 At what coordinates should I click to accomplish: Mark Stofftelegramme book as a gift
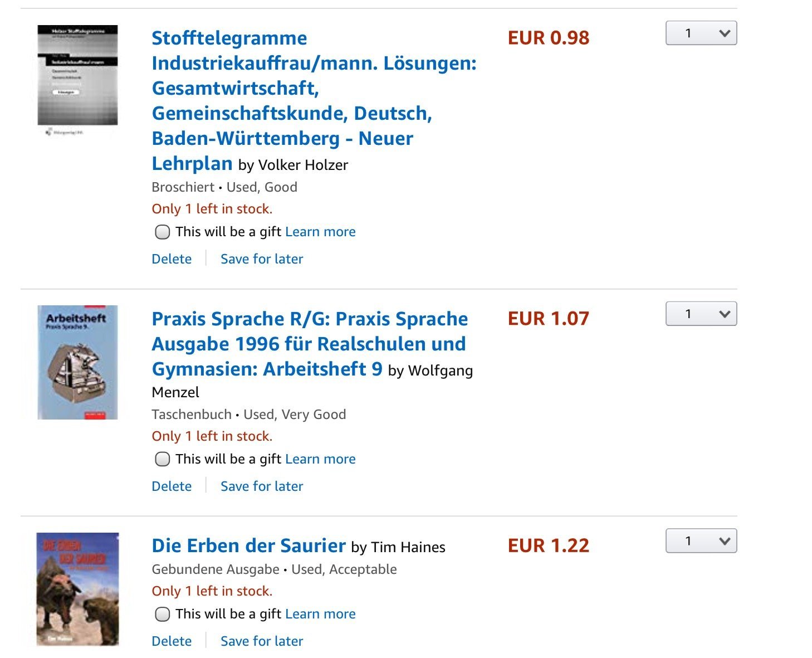click(x=162, y=232)
